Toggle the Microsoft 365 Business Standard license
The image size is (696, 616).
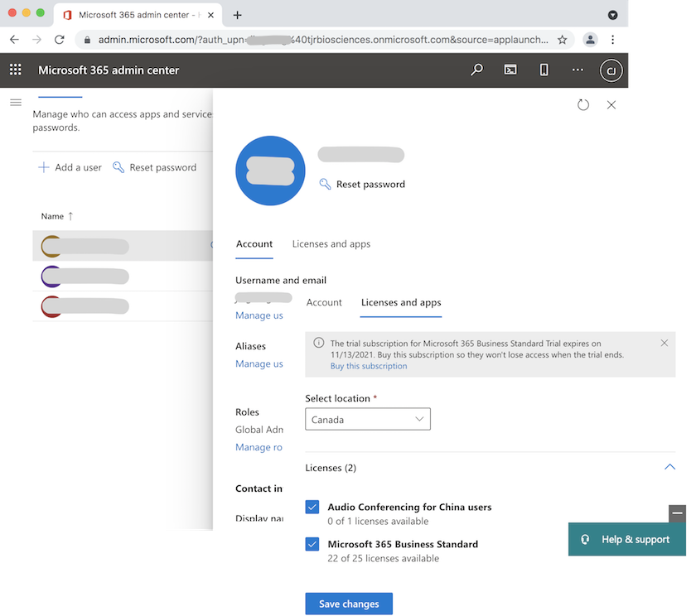(x=312, y=544)
